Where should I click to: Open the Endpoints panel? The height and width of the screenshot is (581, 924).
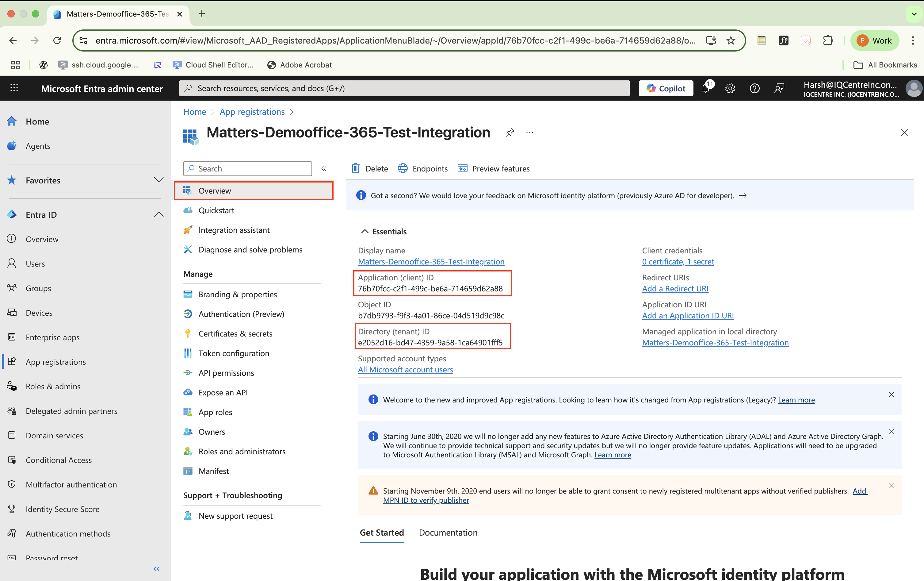422,169
